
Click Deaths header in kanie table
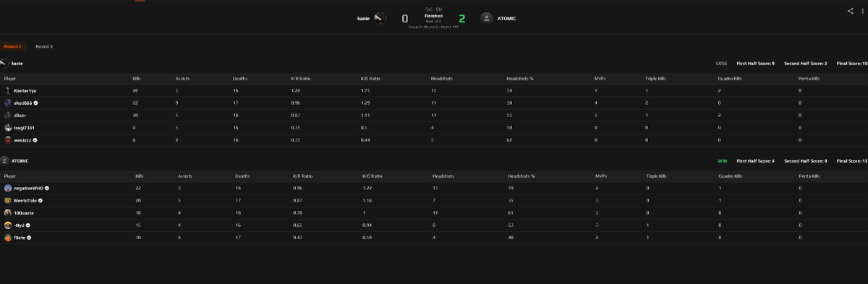pos(239,78)
